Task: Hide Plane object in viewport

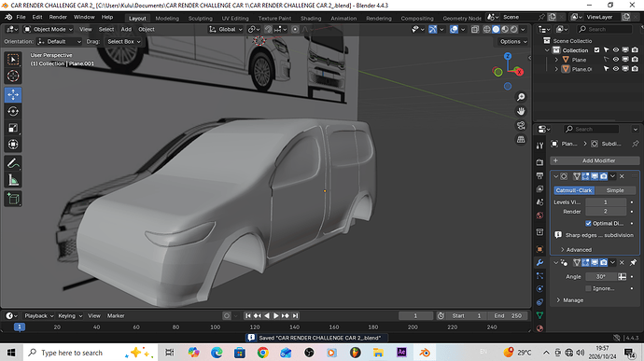Action: click(x=616, y=60)
